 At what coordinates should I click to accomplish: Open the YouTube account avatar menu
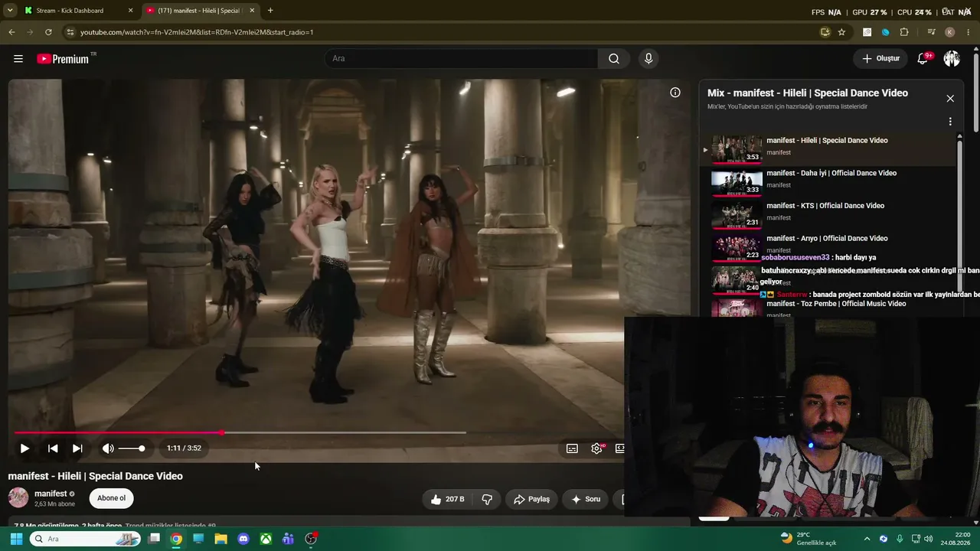(x=952, y=59)
